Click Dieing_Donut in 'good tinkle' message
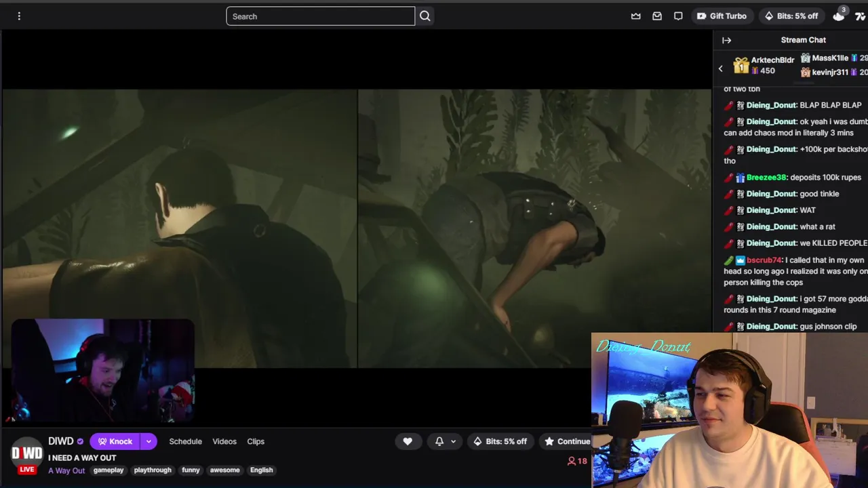The width and height of the screenshot is (868, 488). click(x=771, y=194)
